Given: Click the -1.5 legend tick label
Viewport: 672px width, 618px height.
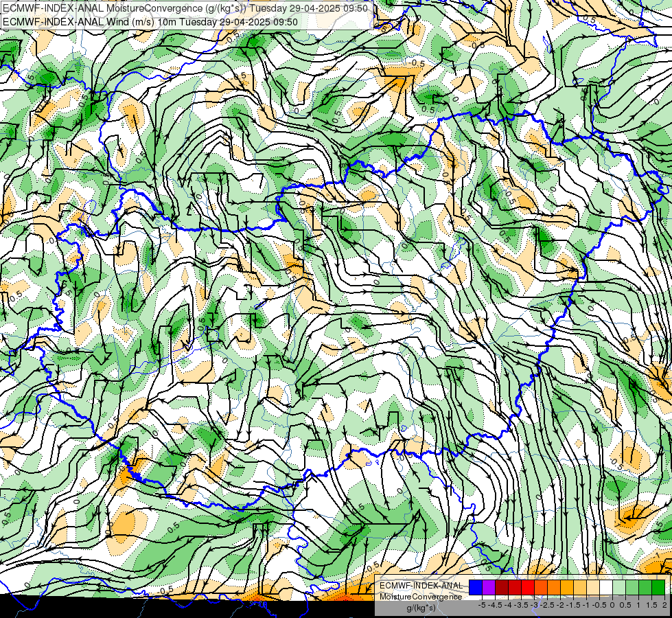Looking at the screenshot, I should 573,605.
